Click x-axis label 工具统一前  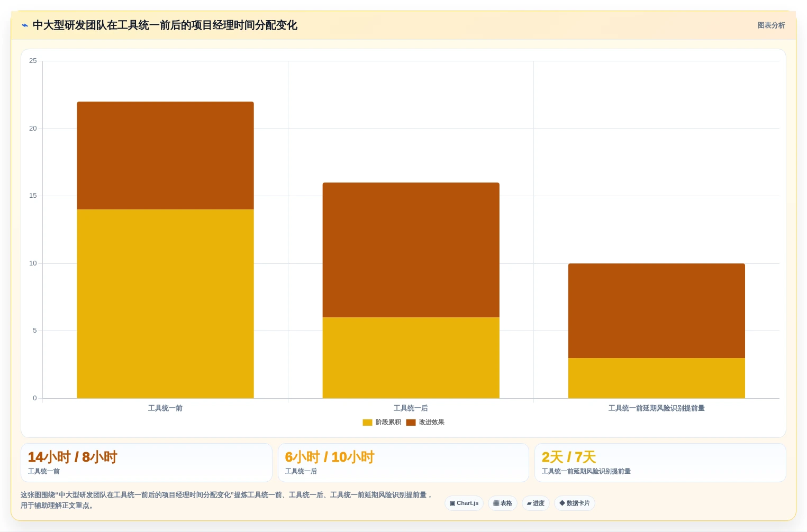(165, 408)
